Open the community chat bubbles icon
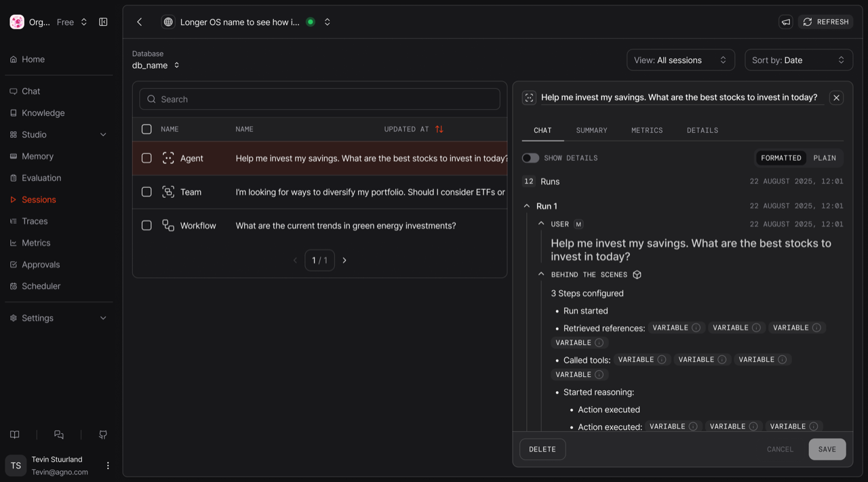This screenshot has height=482, width=868. pyautogui.click(x=59, y=435)
